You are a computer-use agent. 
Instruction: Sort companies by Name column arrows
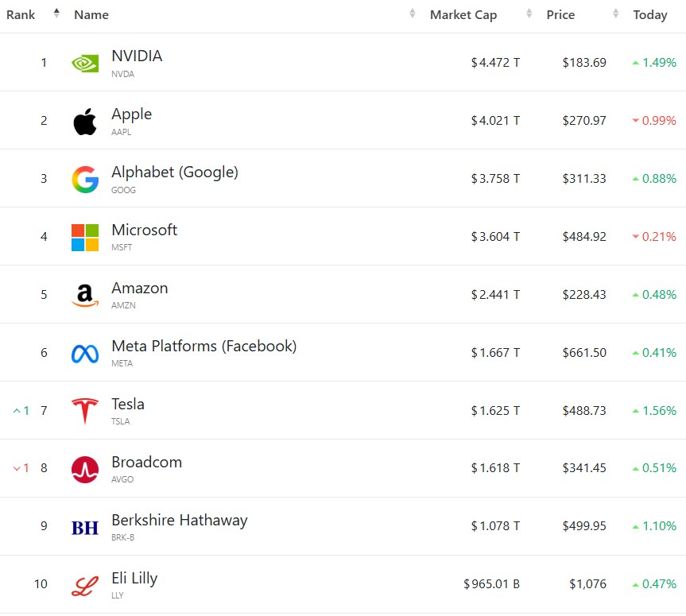pyautogui.click(x=413, y=14)
